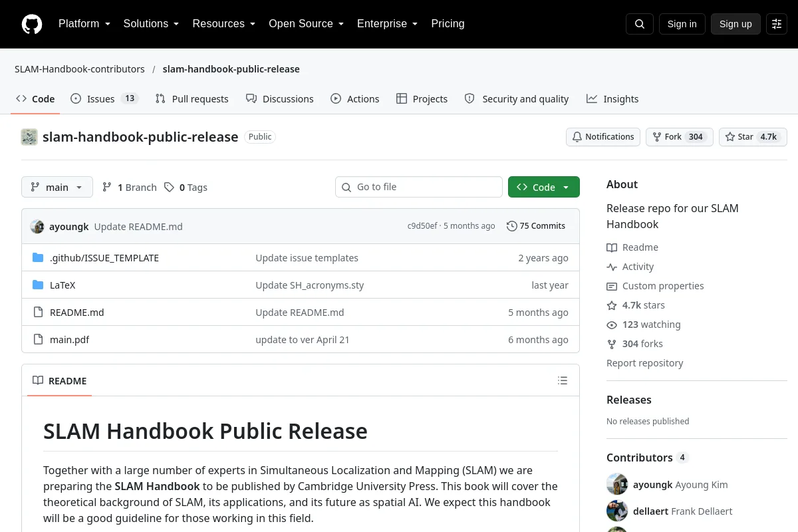
Task: Open the Insights tab
Action: [x=612, y=99]
